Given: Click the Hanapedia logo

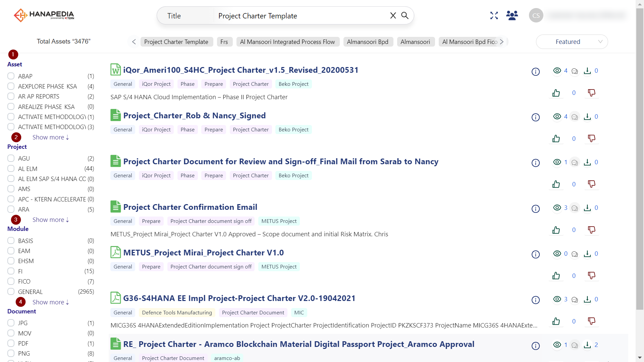Looking at the screenshot, I should coord(44,15).
